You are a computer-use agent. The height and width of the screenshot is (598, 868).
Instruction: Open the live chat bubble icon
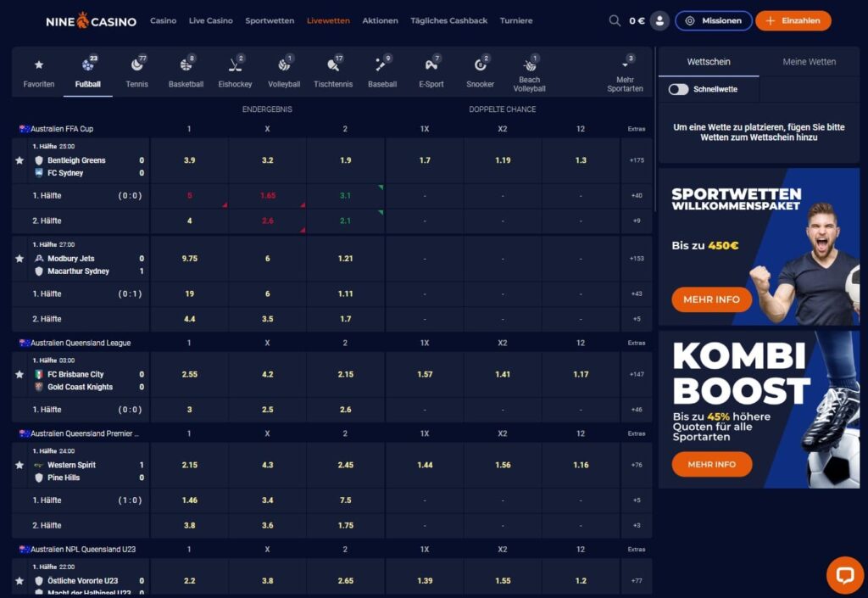845,575
